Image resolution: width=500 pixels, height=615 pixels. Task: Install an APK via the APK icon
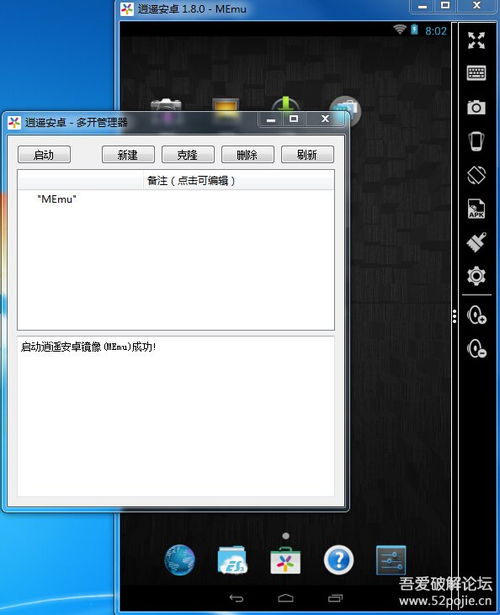pos(476,208)
